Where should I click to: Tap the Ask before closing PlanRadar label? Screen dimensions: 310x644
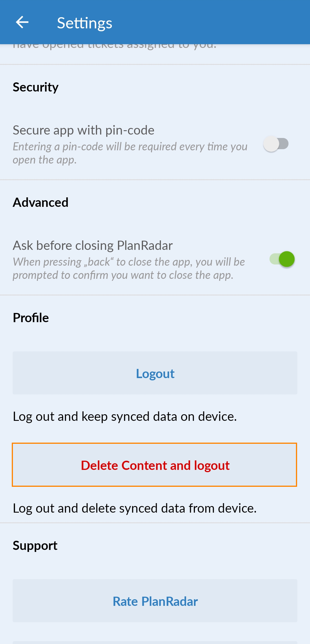93,246
